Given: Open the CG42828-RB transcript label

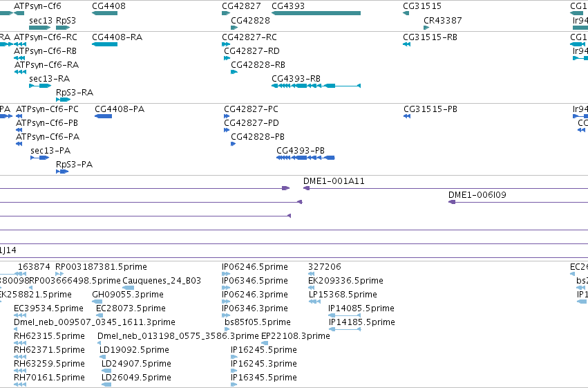Looking at the screenshot, I should (x=258, y=65).
